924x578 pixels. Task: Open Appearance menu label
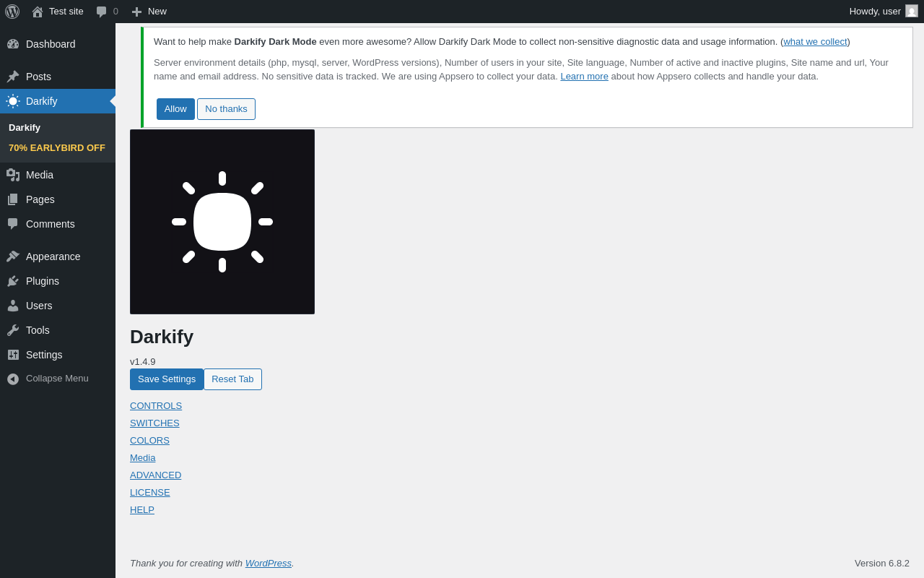click(x=53, y=256)
